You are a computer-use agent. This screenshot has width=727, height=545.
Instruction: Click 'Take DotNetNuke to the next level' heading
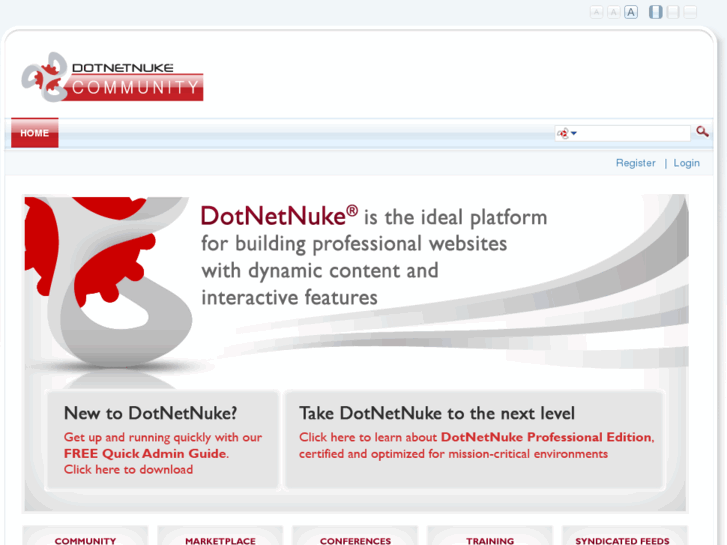[437, 413]
